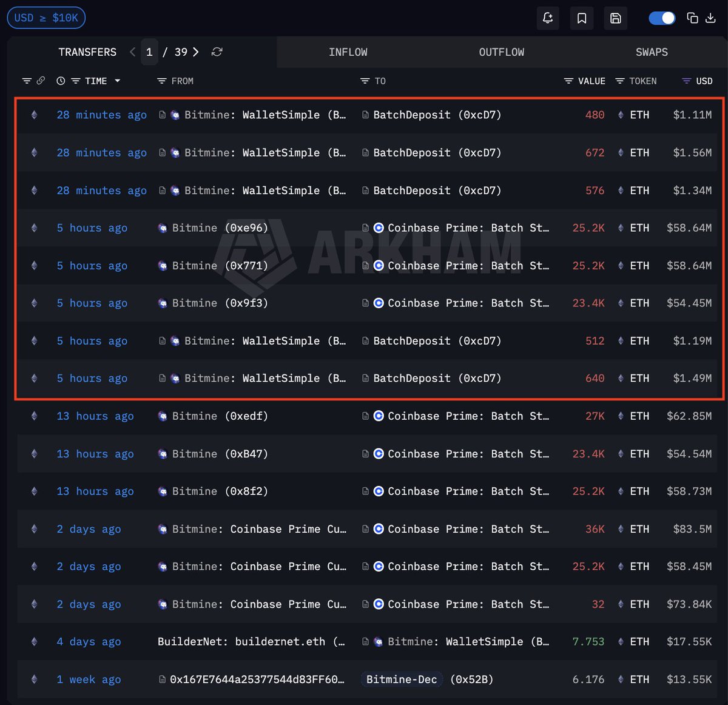This screenshot has width=728, height=705.
Task: Click the 7.753 ETH value
Action: point(588,641)
